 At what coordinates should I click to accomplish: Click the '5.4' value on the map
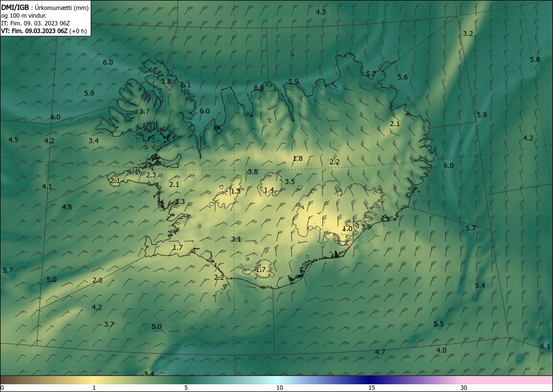click(x=480, y=286)
